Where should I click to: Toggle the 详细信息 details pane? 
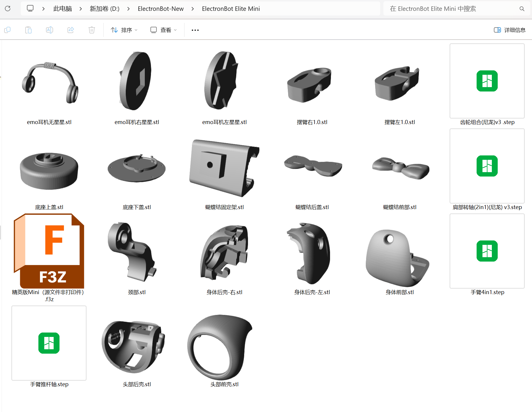(x=509, y=30)
